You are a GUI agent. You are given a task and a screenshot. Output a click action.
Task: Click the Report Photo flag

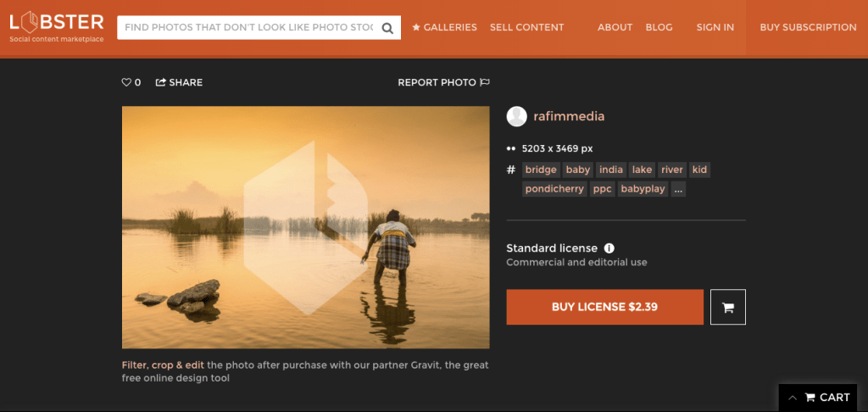tap(485, 82)
